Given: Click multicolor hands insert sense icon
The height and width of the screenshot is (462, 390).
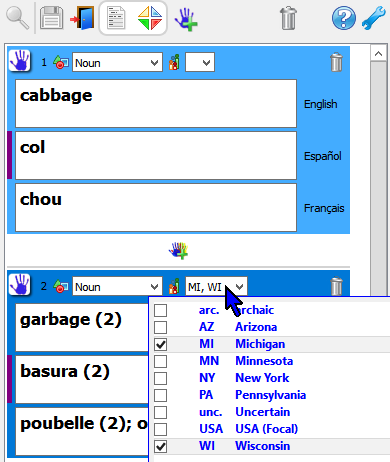Looking at the screenshot, I should pos(179,250).
